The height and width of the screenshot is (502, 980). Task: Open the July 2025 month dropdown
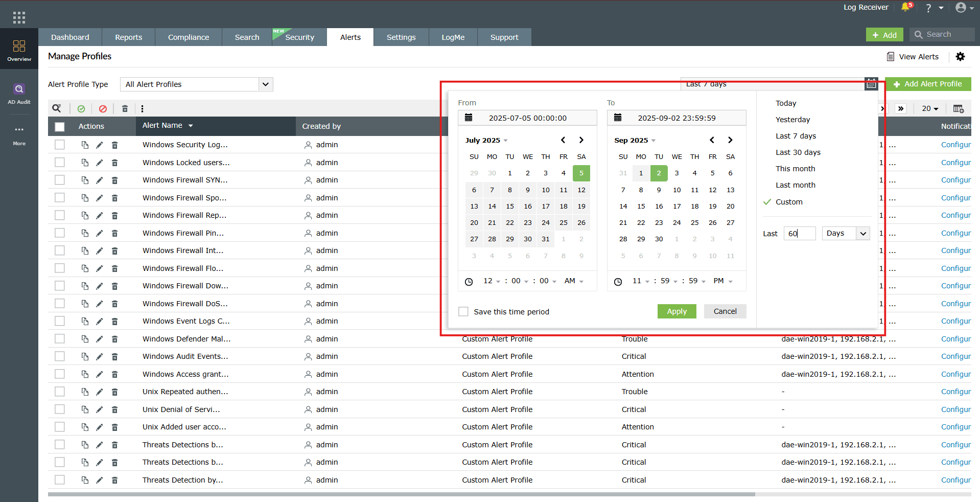[486, 140]
